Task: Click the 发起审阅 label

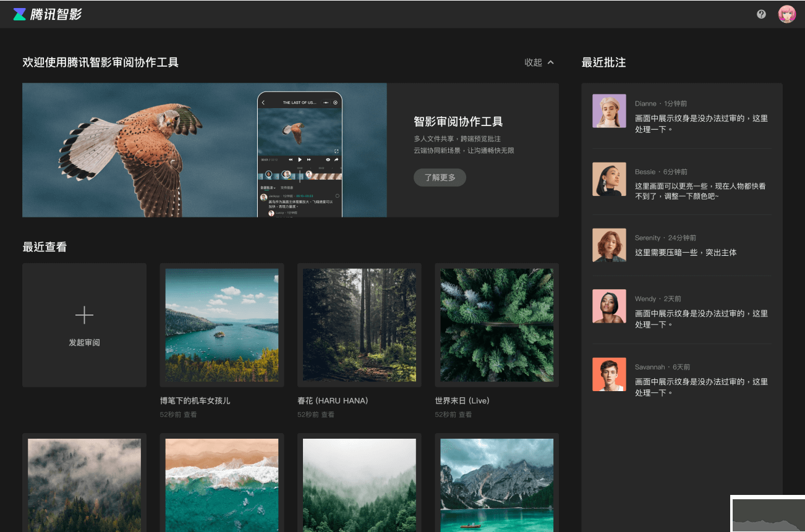Action: click(84, 342)
